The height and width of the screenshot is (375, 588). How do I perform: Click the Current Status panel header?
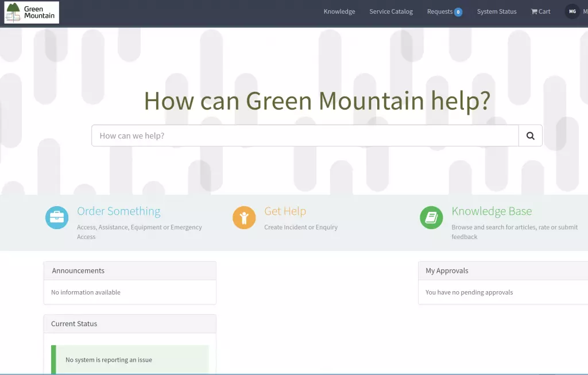point(130,324)
